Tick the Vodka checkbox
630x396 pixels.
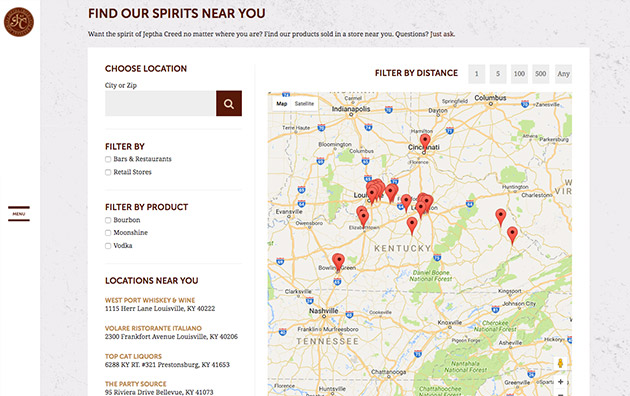tap(108, 246)
